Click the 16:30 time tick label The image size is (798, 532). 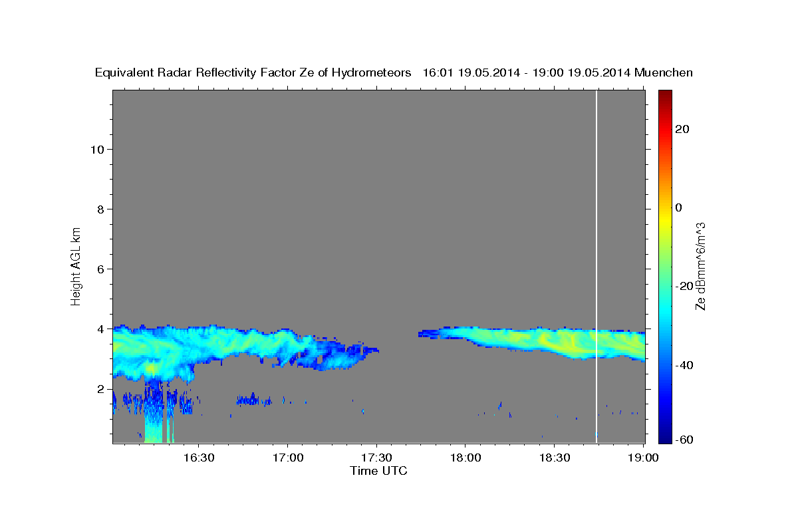[x=199, y=458]
